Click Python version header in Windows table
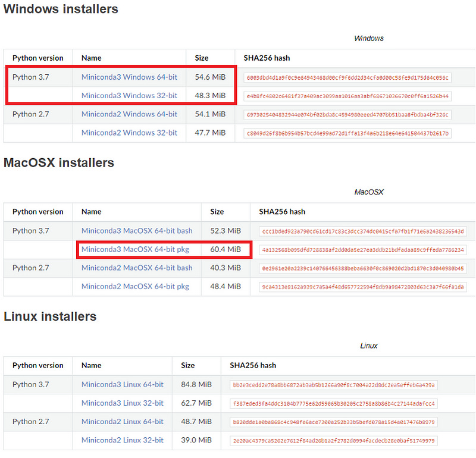The width and height of the screenshot is (476, 458). (38, 58)
